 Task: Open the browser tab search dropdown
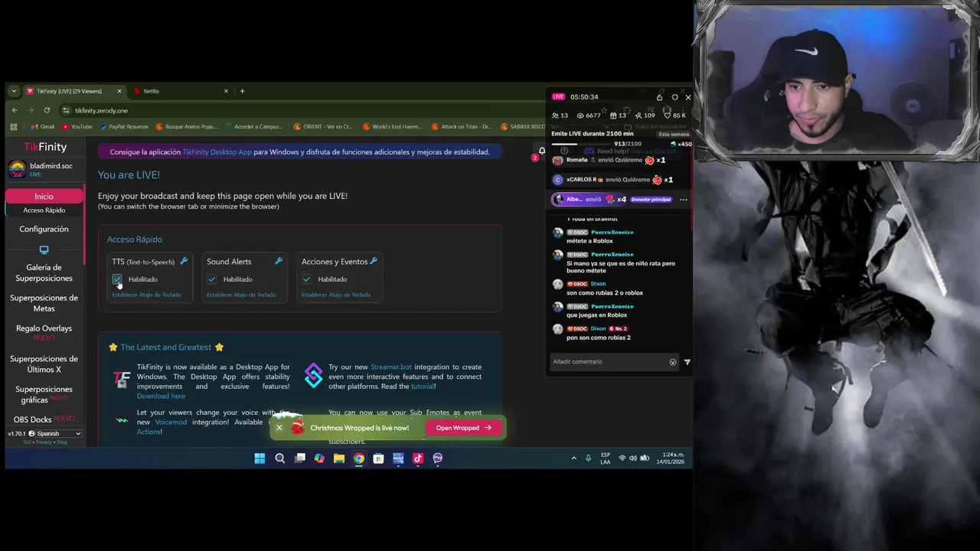(14, 91)
